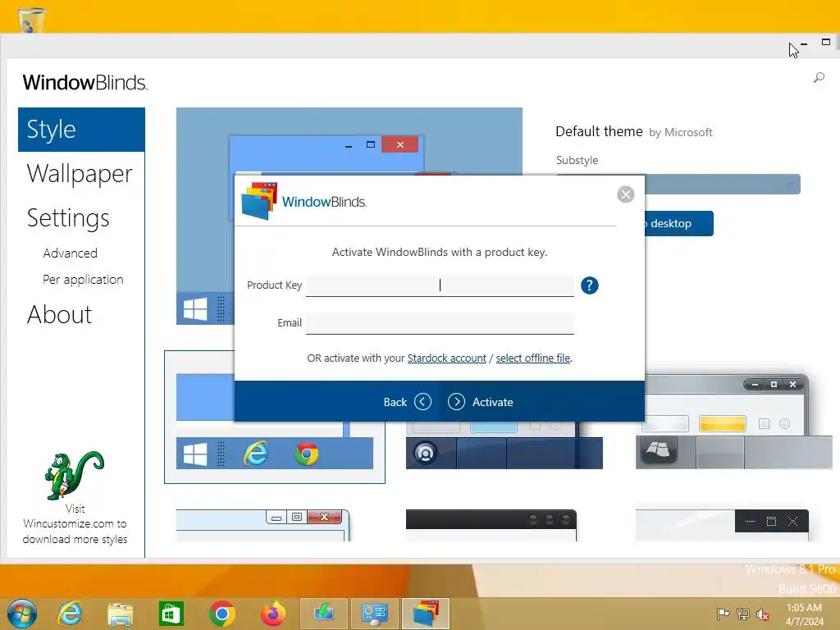
Task: Open network status tray icon
Action: coord(743,614)
